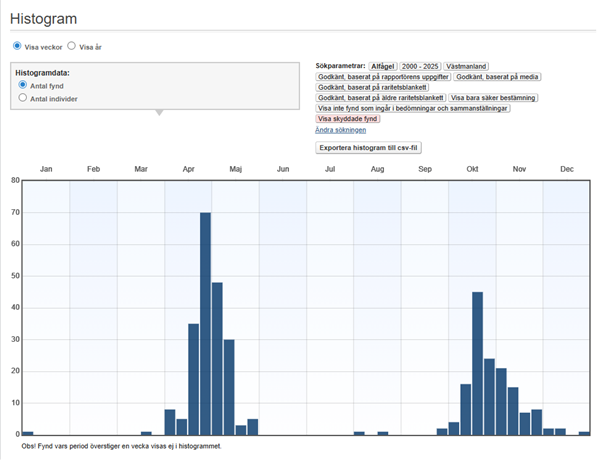Choose 'Antal individer' histogram data option

click(23, 98)
